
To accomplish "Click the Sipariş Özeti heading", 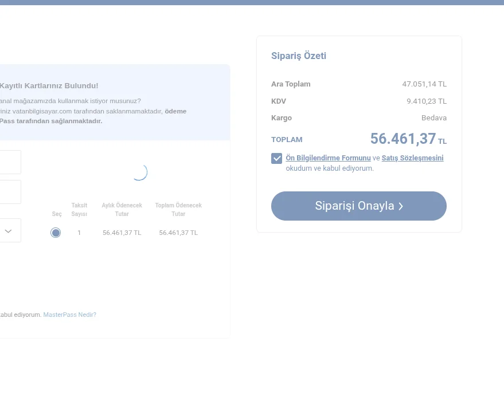I will 299,56.
